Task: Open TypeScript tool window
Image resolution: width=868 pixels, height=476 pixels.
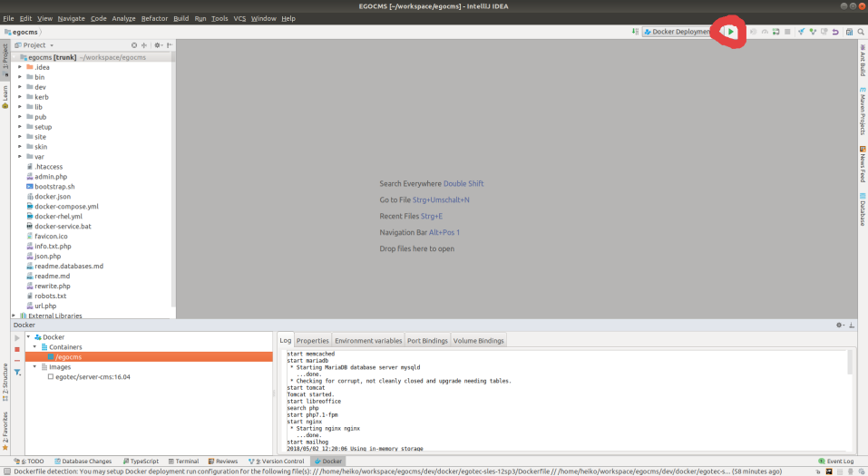Action: tap(141, 461)
